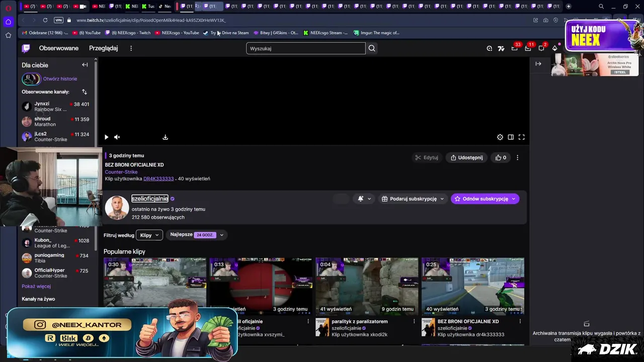This screenshot has height=362, width=644.
Task: Open Opera sidebar home icon
Action: [x=8, y=22]
